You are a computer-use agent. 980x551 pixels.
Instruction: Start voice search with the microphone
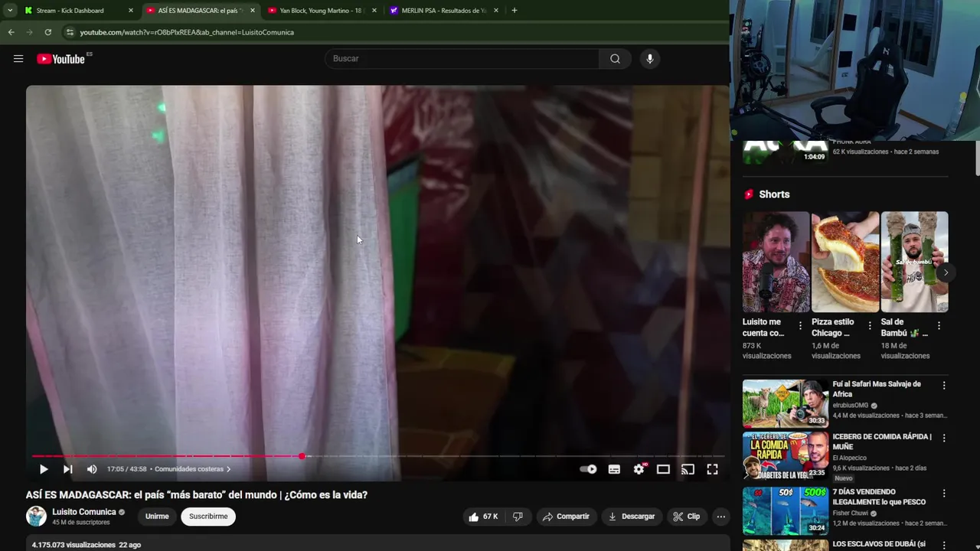coord(650,59)
